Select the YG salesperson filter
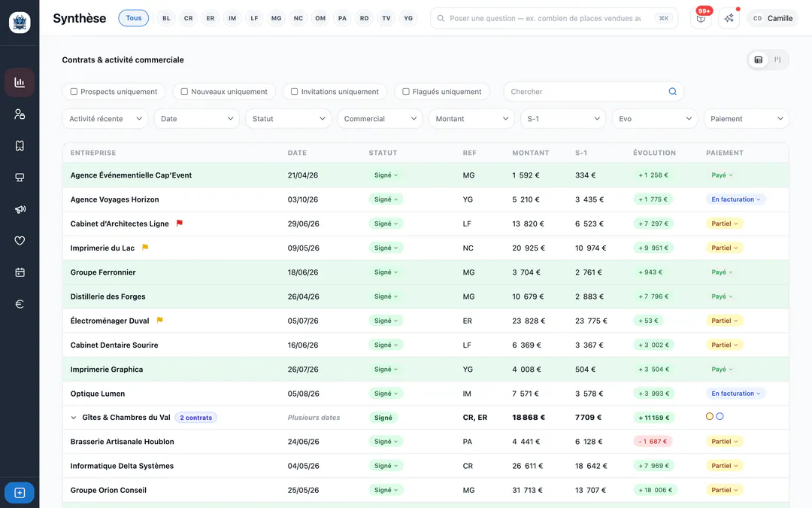 coord(408,18)
